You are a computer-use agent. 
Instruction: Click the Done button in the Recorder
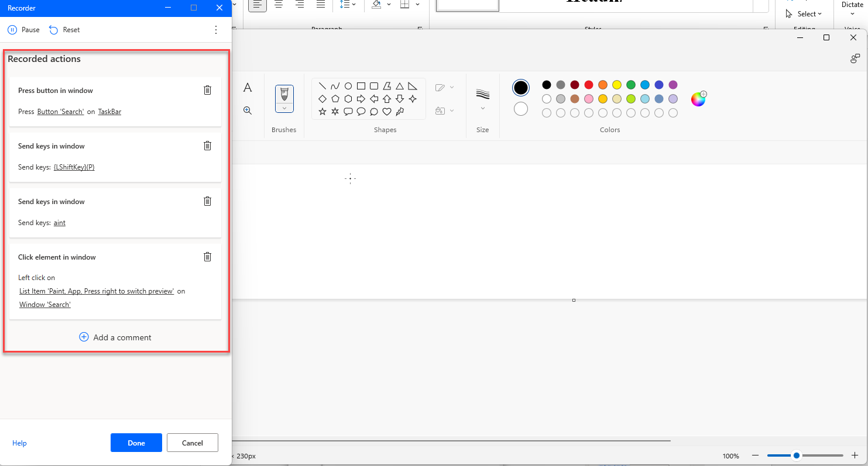[136, 443]
